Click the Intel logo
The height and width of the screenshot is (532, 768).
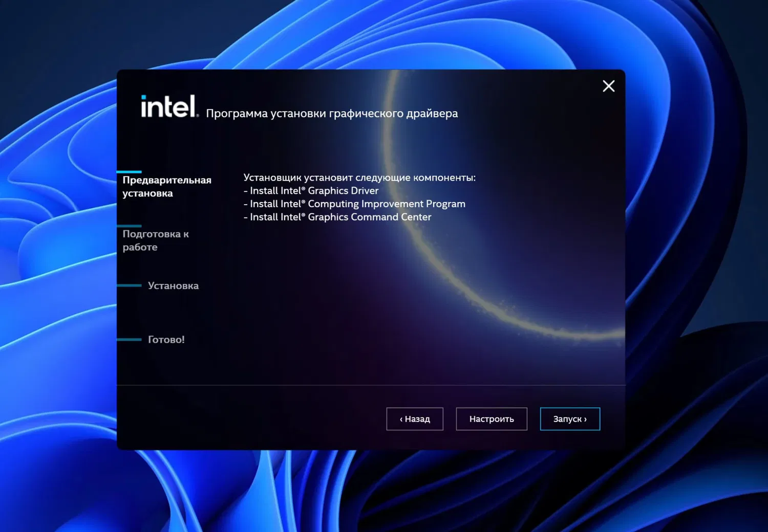pyautogui.click(x=169, y=106)
